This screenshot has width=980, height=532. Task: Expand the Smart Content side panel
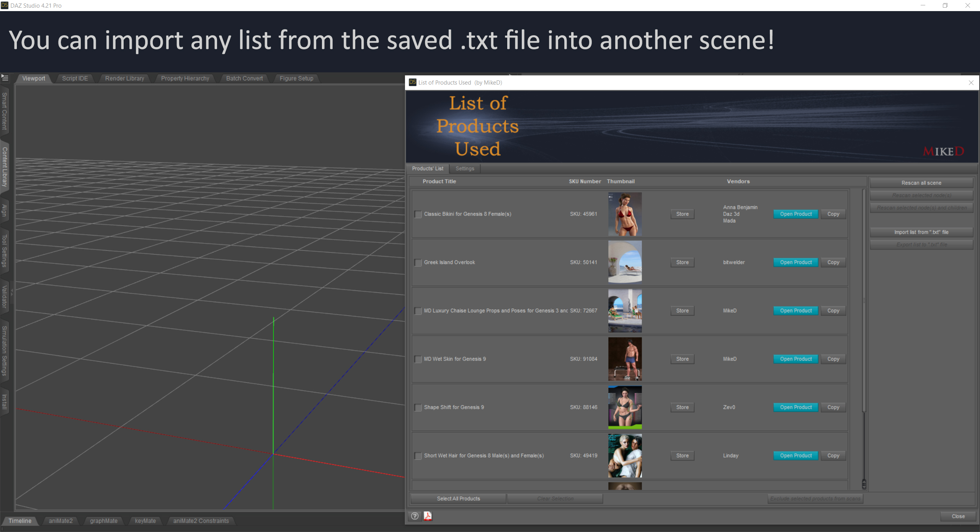pos(5,111)
